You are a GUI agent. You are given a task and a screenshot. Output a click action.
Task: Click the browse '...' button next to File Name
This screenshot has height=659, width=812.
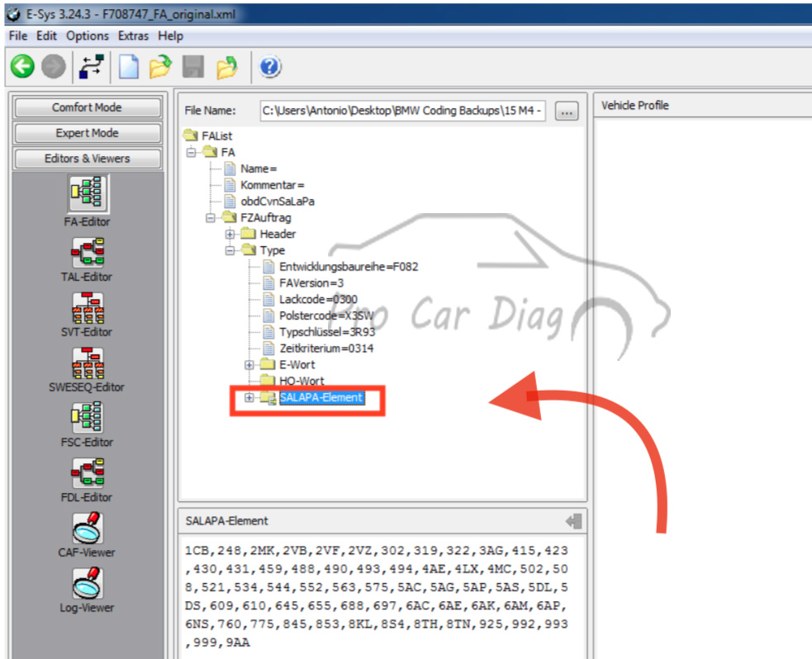(567, 111)
